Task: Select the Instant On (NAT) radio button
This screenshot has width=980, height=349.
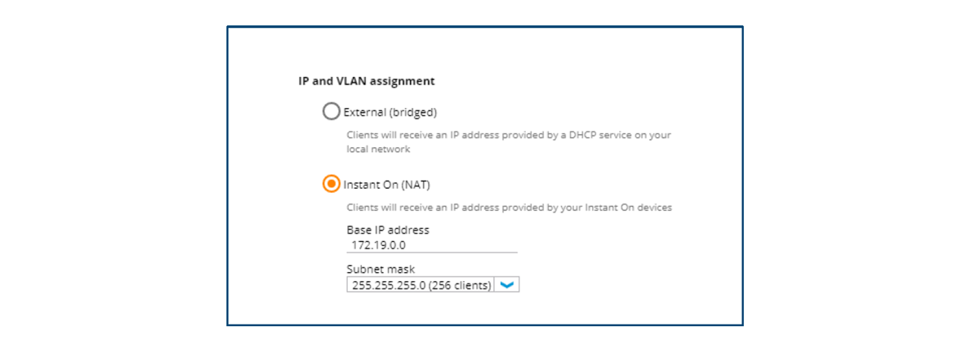Action: (332, 184)
